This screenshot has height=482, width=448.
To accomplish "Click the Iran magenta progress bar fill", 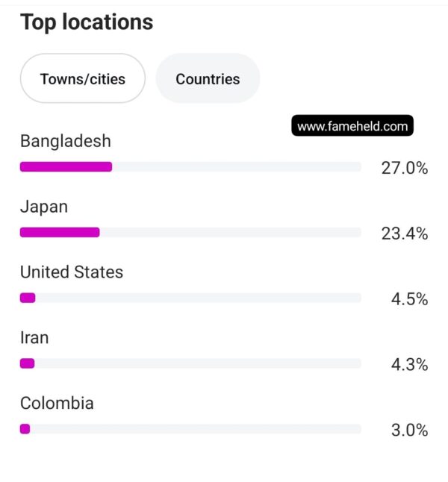I will 28,363.
